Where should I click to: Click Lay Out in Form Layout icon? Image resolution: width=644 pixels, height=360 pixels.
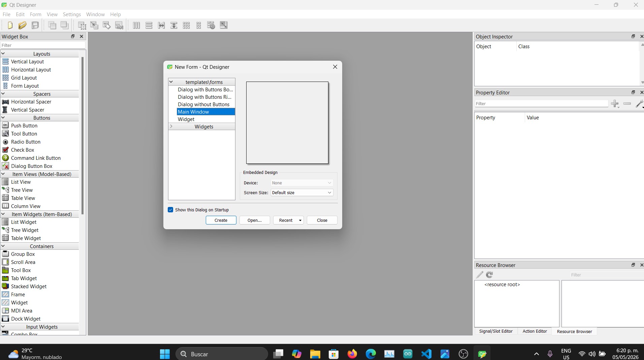click(x=199, y=25)
